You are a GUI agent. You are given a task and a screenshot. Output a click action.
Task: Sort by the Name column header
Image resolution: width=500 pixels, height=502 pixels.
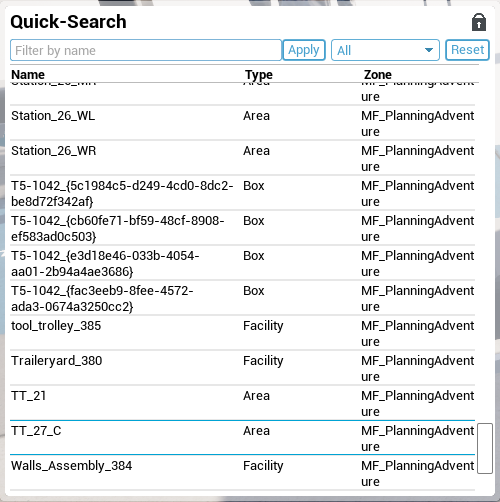(x=28, y=74)
